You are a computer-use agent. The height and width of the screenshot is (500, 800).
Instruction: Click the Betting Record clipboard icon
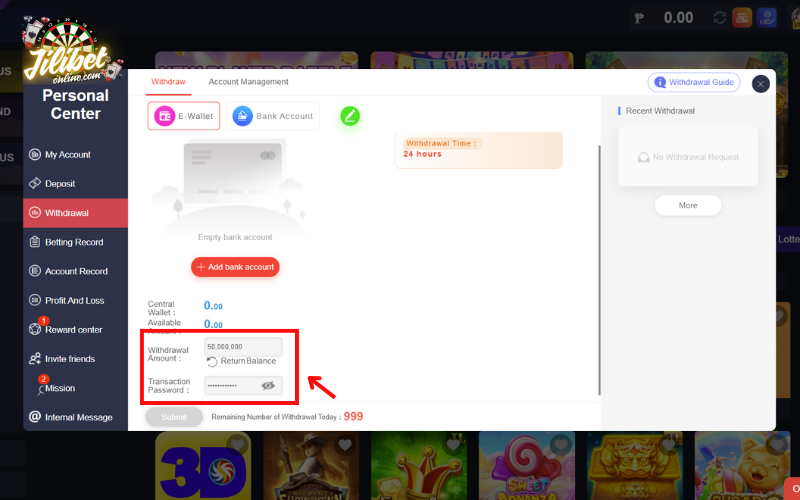(35, 242)
